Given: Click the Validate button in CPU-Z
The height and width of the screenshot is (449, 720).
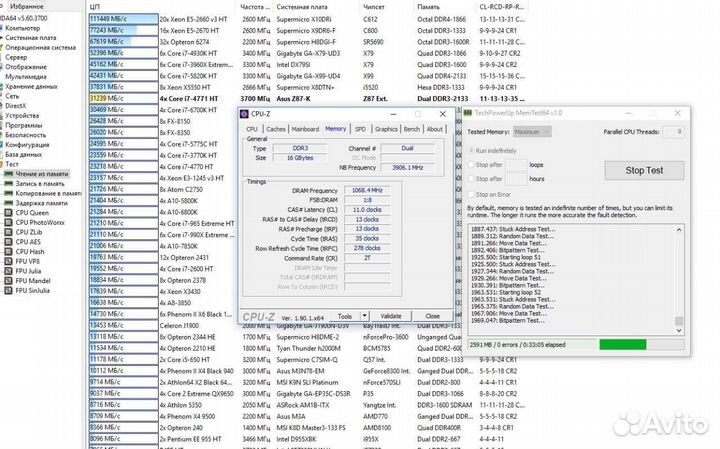Looking at the screenshot, I should pos(391,316).
